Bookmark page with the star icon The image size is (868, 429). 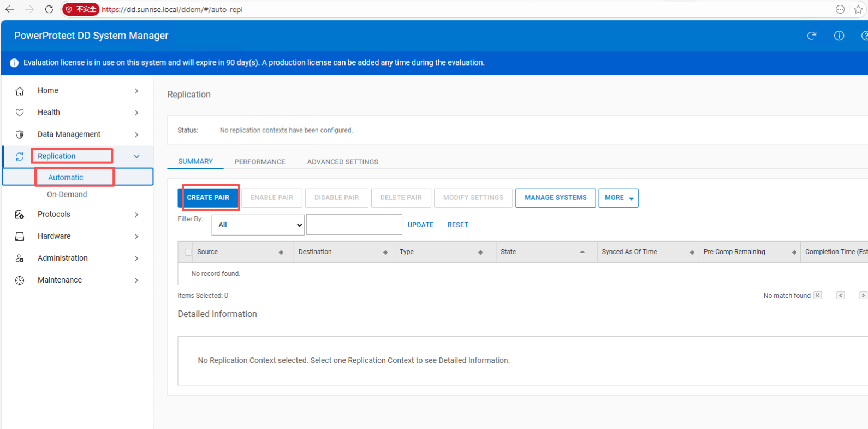[x=858, y=9]
